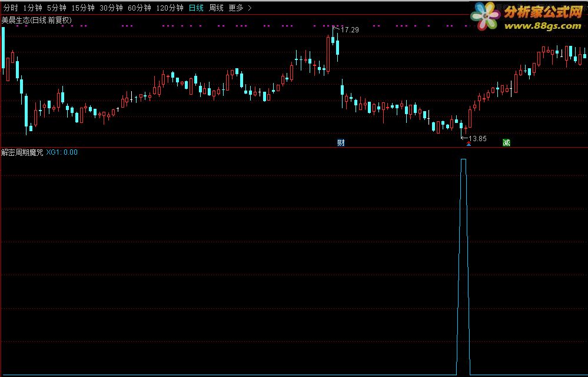588x377 pixels.
Task: Click the 解密周期魔咒 indicator name
Action: tap(22, 152)
